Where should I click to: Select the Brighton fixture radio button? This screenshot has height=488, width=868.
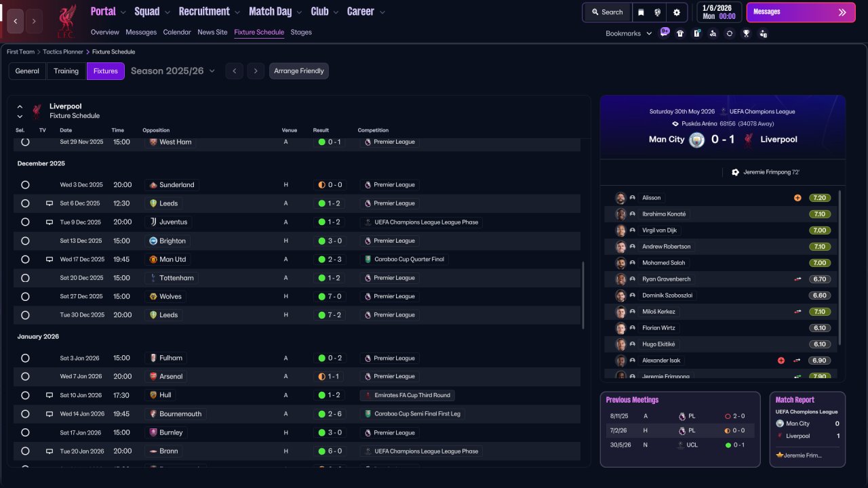click(25, 241)
